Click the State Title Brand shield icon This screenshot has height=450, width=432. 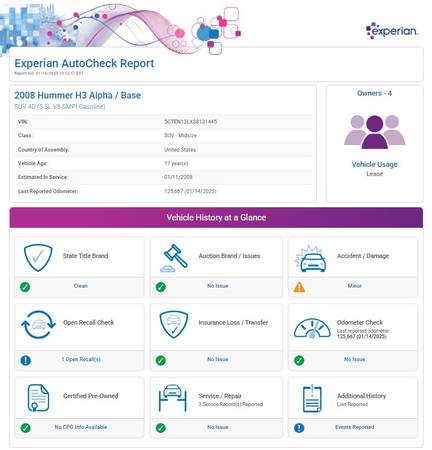[38, 257]
